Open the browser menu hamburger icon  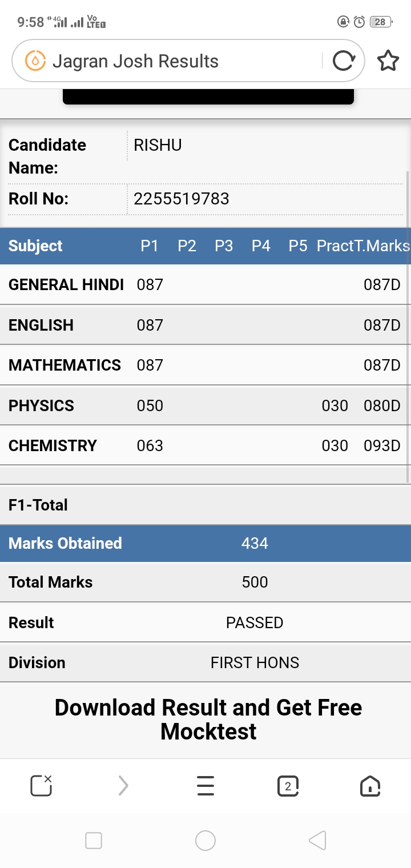pyautogui.click(x=205, y=786)
